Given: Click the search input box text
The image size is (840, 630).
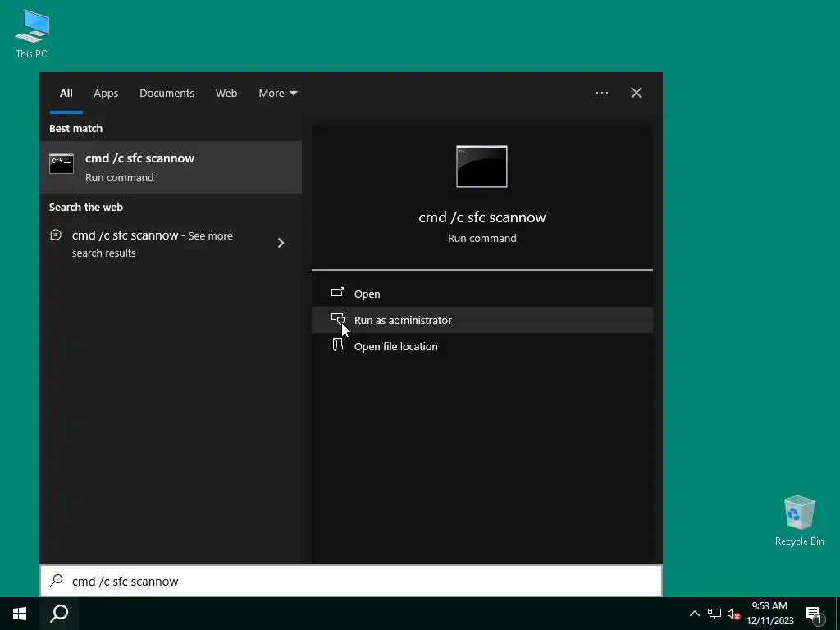Looking at the screenshot, I should [126, 582].
